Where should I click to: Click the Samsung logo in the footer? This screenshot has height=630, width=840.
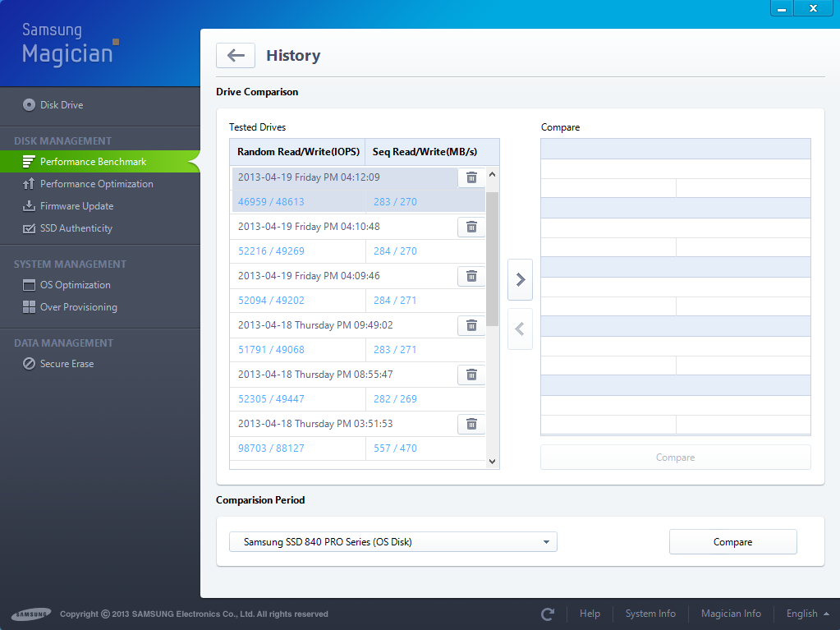(31, 614)
